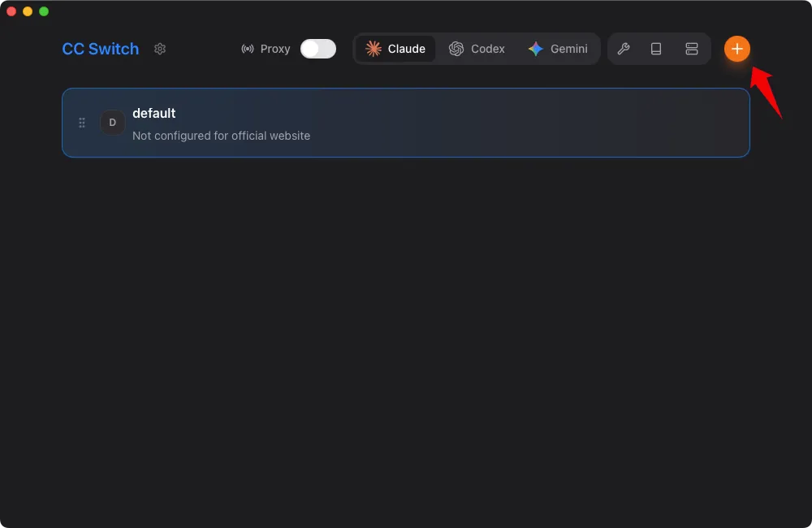
Task: Open the book icon panel
Action: coord(656,49)
